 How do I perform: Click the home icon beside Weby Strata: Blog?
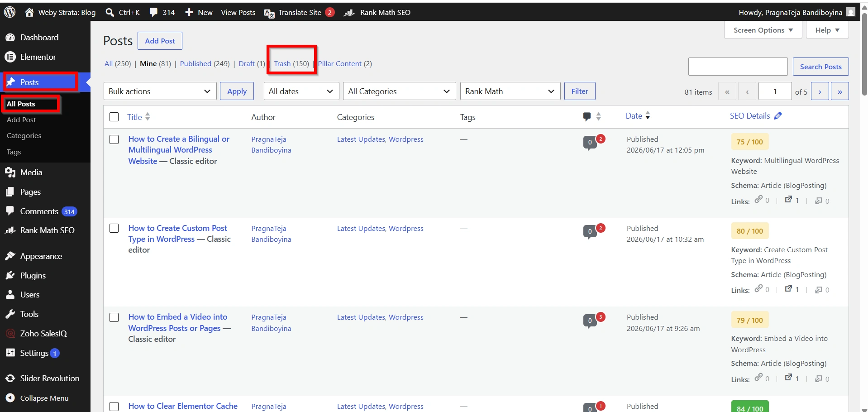point(29,12)
